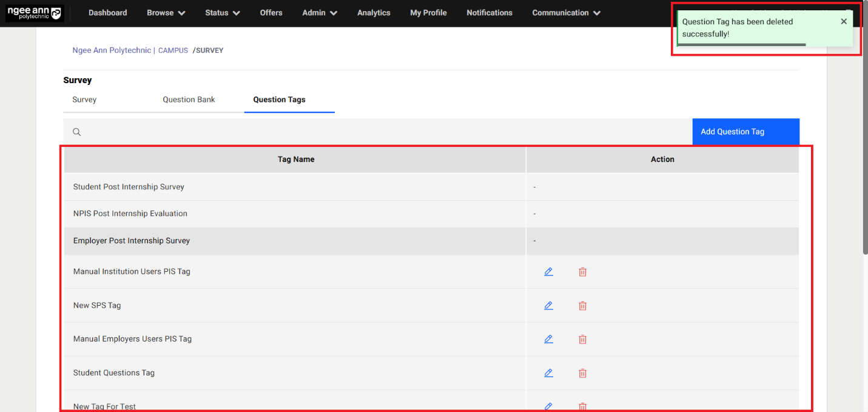
Task: Follow the Ngee Ann Polytechnic breadcrumb link
Action: [112, 50]
